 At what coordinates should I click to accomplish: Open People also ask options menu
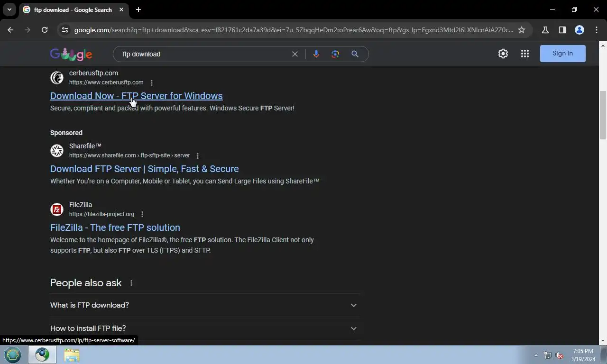[131, 283]
